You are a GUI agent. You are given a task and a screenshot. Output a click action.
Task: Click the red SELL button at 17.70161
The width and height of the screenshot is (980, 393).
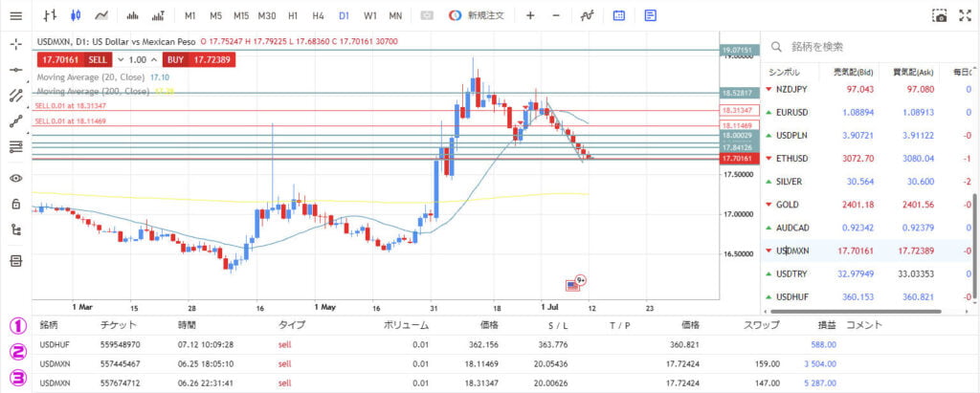(74, 59)
